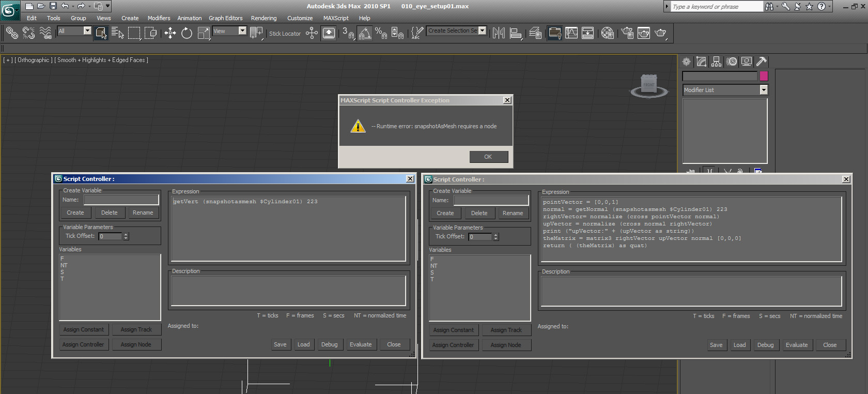This screenshot has height=394, width=868.
Task: Toggle the Angle Snap button
Action: tap(365, 33)
